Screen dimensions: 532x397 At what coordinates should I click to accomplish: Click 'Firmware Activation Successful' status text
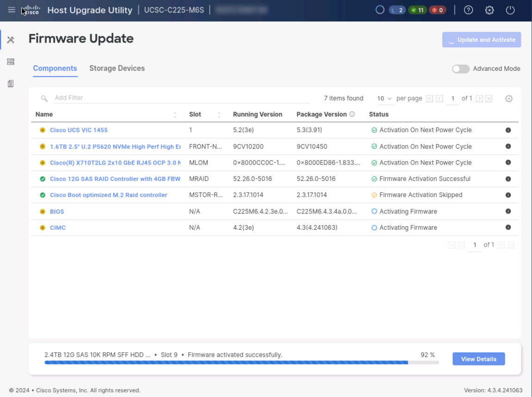point(425,179)
